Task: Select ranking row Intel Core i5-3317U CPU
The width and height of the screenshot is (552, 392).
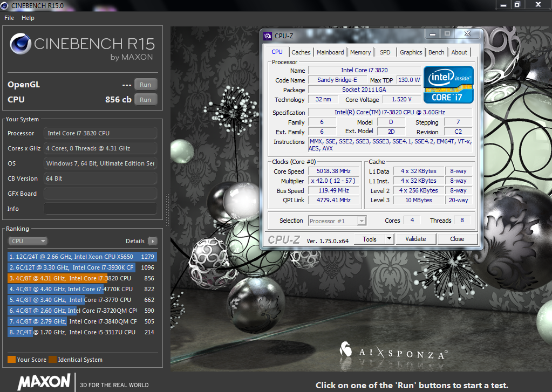Action: pyautogui.click(x=82, y=332)
